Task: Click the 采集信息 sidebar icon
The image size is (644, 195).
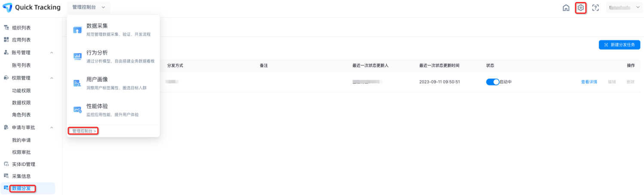Action: (x=6, y=176)
